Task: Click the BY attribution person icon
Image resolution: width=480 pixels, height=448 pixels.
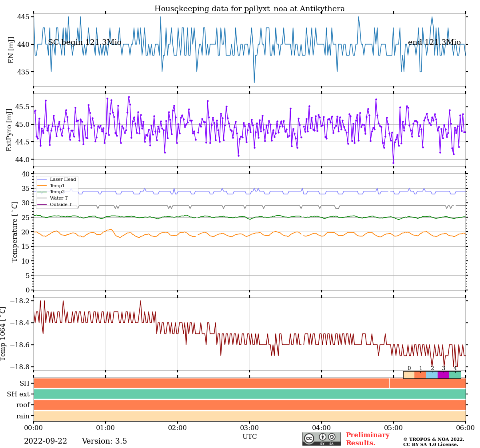Action: point(322,437)
